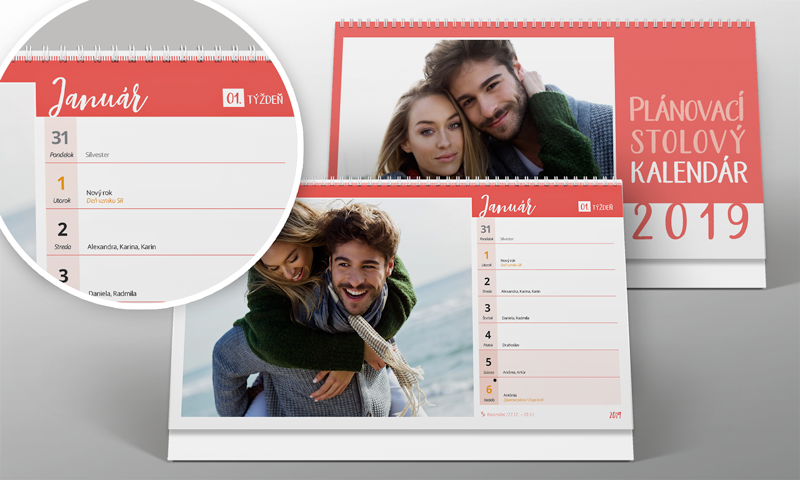Select day 31 Pondelok in magnified view
Image resolution: width=800 pixels, height=480 pixels.
[x=60, y=141]
